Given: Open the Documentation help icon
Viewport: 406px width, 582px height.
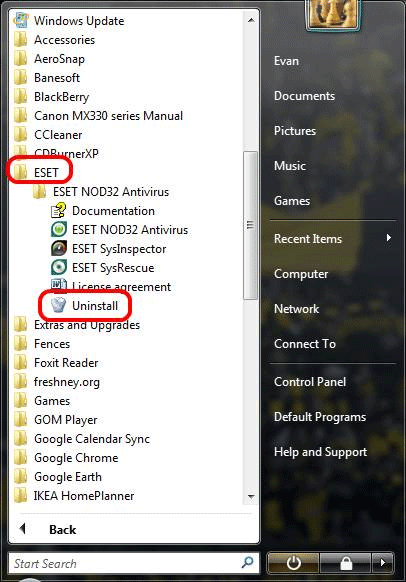Looking at the screenshot, I should [59, 210].
